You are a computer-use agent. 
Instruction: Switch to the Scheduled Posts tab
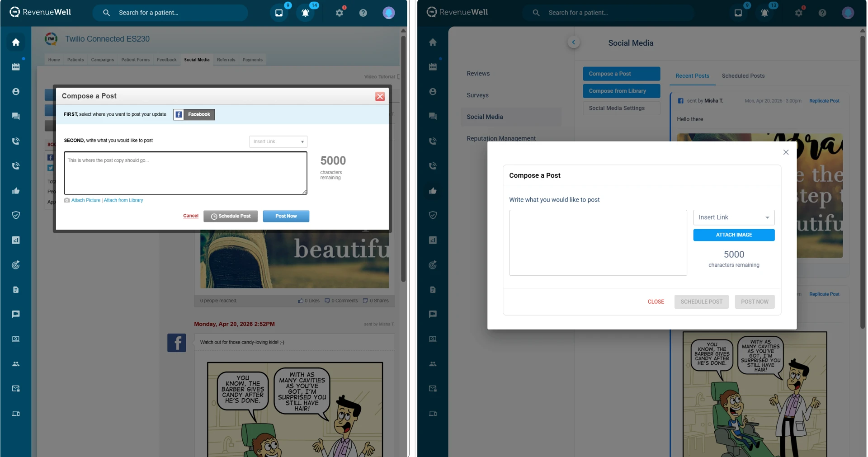point(743,76)
